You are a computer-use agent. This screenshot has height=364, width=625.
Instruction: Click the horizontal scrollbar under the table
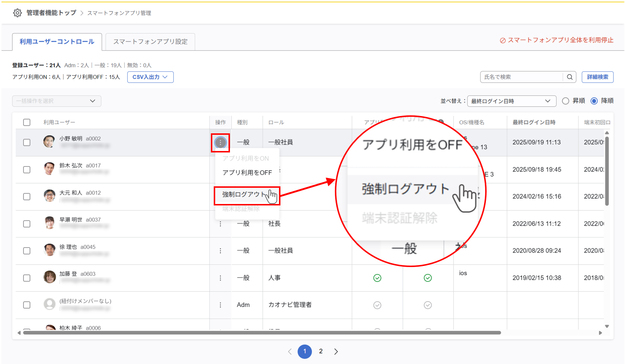click(262, 333)
